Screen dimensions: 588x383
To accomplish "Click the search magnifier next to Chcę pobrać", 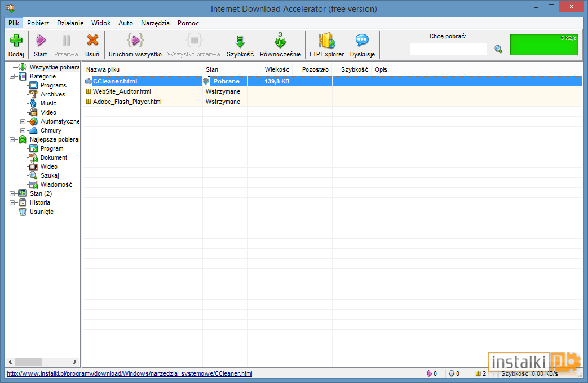I will (x=498, y=49).
